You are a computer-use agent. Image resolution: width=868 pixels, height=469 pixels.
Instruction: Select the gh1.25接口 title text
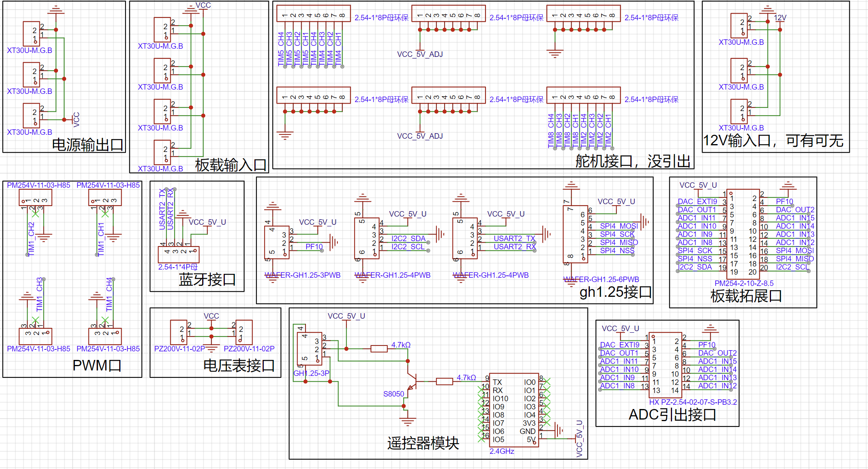click(x=616, y=292)
